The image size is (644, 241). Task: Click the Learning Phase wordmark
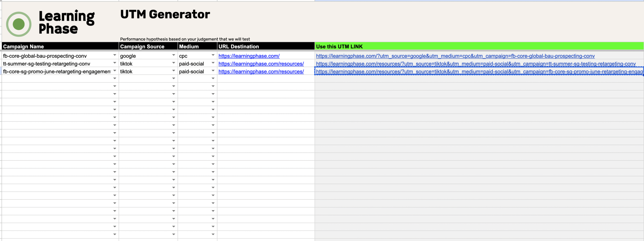tap(67, 22)
